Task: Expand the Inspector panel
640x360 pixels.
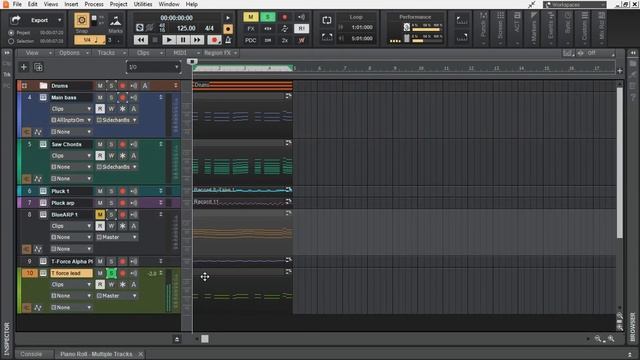Action: point(7,53)
